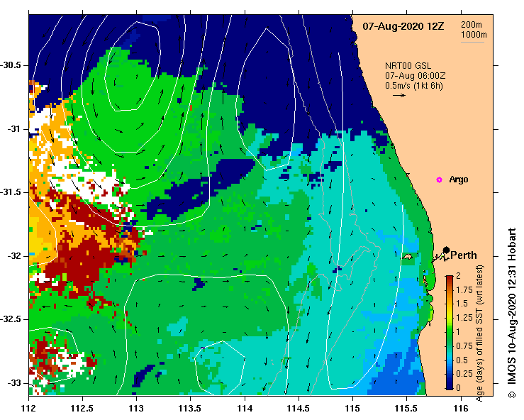Click the longitude axis label 112
524x420 pixels.
28,409
